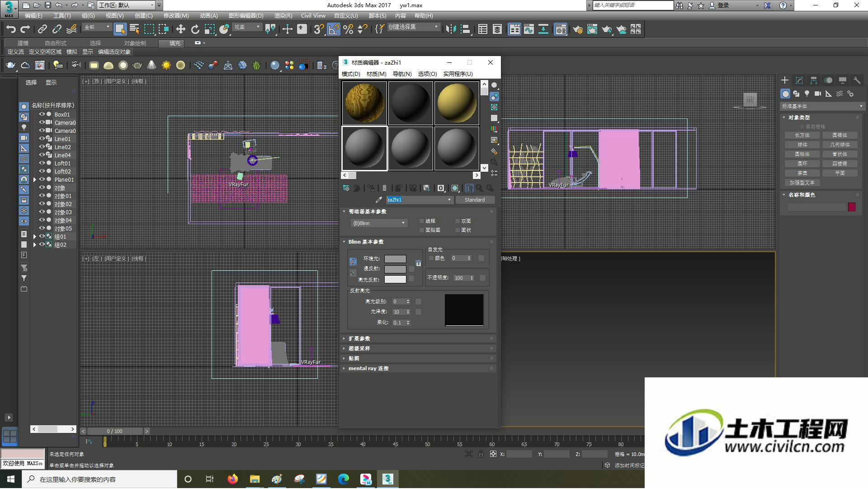Click the 球体 sphere button
Screen dimensions: 868x489
click(802, 145)
